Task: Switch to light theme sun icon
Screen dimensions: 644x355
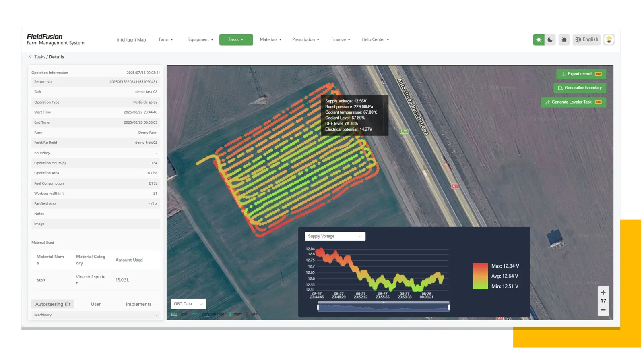Action: pyautogui.click(x=539, y=39)
